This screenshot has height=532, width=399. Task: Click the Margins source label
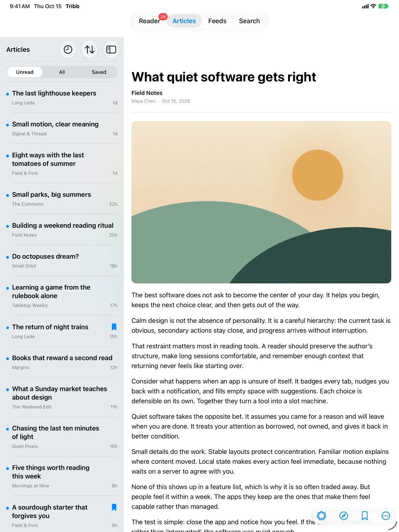coord(20,368)
